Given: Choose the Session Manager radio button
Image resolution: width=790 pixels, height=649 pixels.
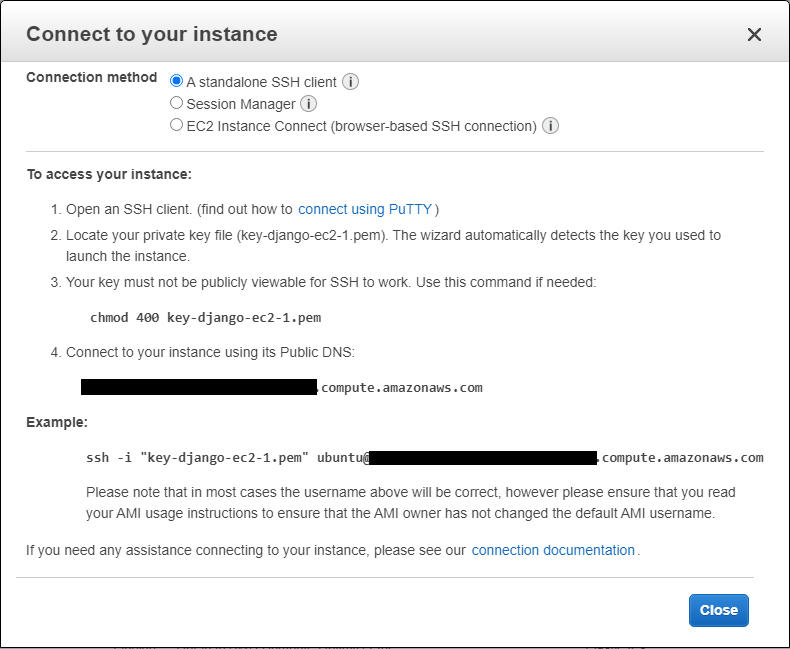Looking at the screenshot, I should click(176, 103).
